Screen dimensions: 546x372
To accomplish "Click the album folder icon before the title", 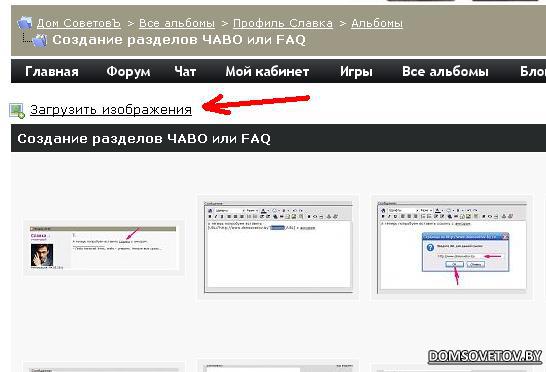I will (x=39, y=40).
